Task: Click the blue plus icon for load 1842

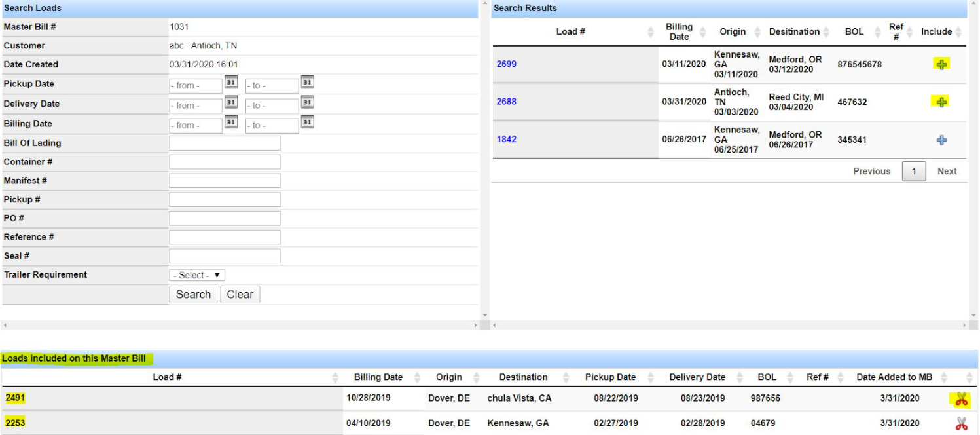Action: pyautogui.click(x=941, y=140)
